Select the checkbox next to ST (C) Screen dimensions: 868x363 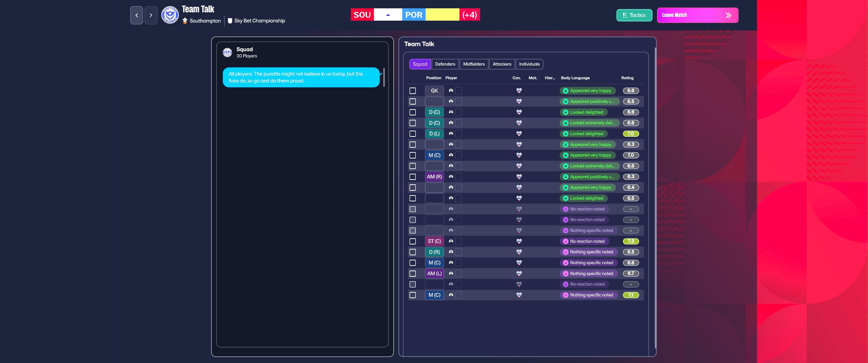point(413,241)
